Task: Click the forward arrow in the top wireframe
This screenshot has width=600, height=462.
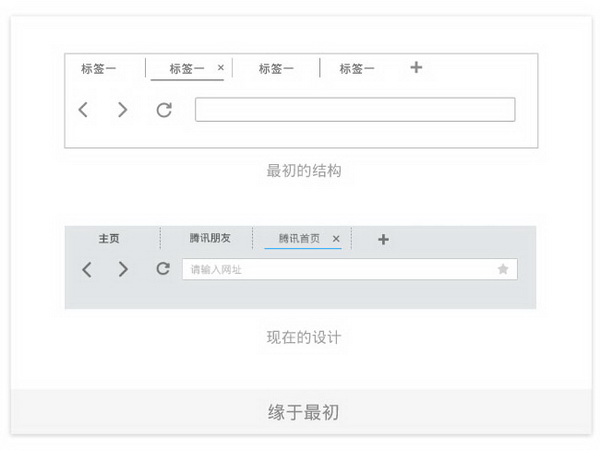Action: [122, 109]
